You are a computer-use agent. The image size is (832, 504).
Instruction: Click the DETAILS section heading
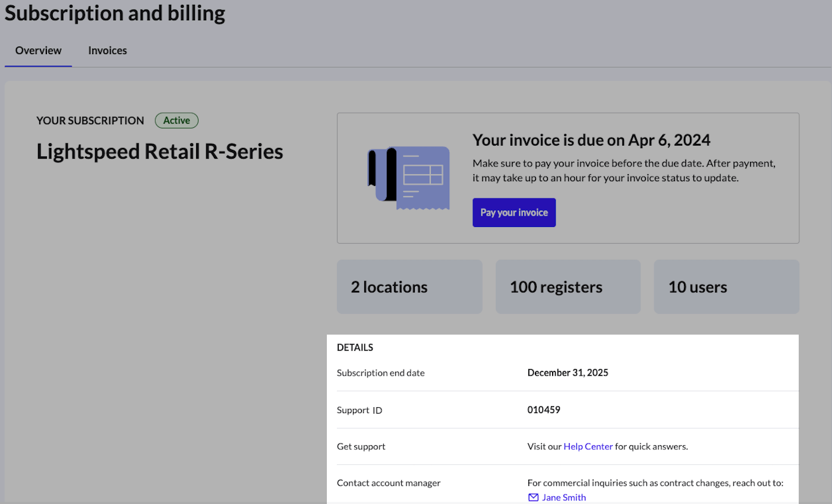tap(355, 347)
